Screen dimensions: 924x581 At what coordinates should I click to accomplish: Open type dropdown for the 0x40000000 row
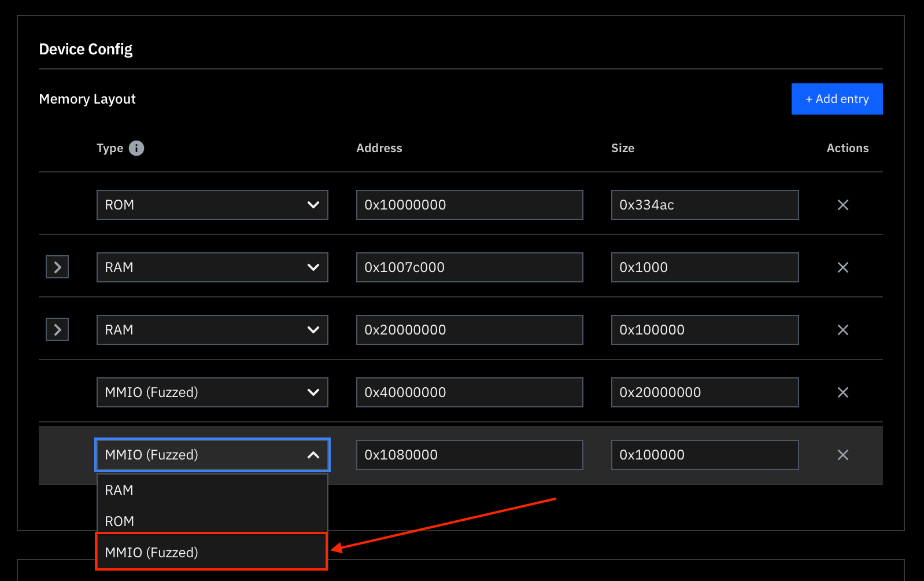pyautogui.click(x=212, y=392)
